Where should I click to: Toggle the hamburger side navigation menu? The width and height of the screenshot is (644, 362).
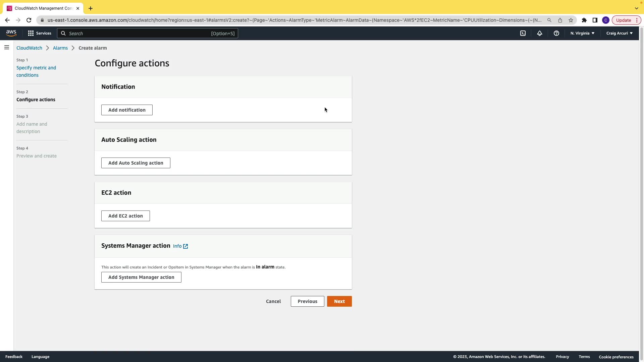coord(7,48)
